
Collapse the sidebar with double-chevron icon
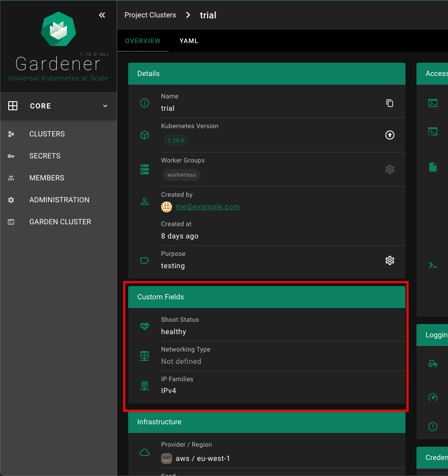click(102, 15)
